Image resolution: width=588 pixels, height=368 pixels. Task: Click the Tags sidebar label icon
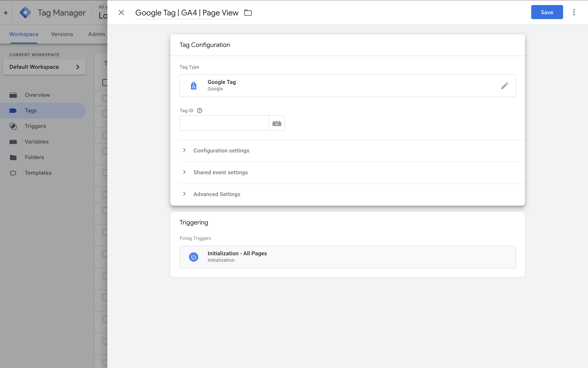click(x=13, y=111)
